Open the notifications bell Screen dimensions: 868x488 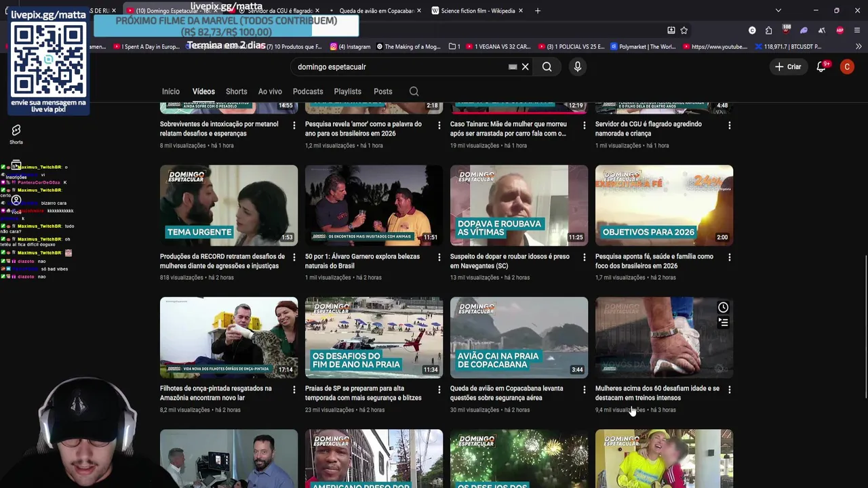click(821, 66)
